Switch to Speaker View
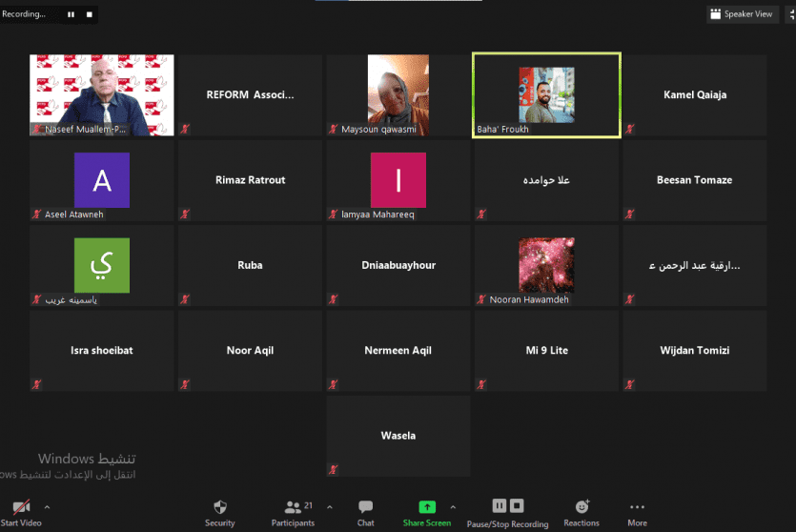The width and height of the screenshot is (796, 532). (x=741, y=14)
